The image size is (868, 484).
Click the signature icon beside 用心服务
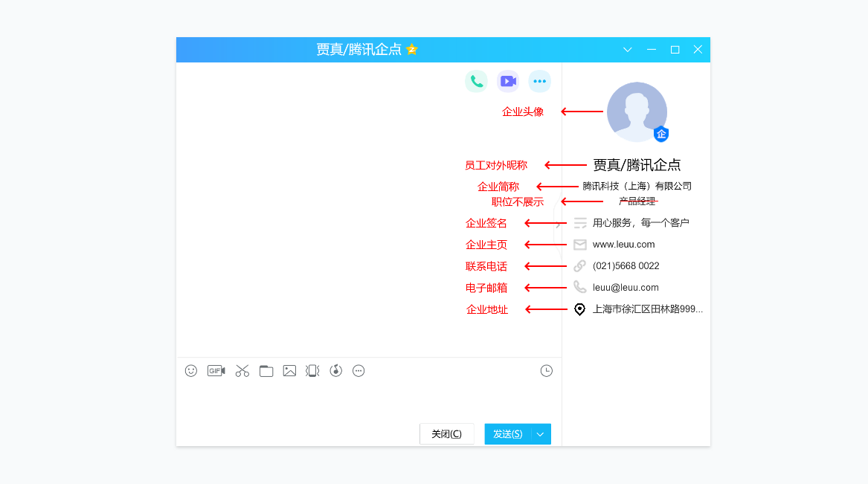coord(579,223)
